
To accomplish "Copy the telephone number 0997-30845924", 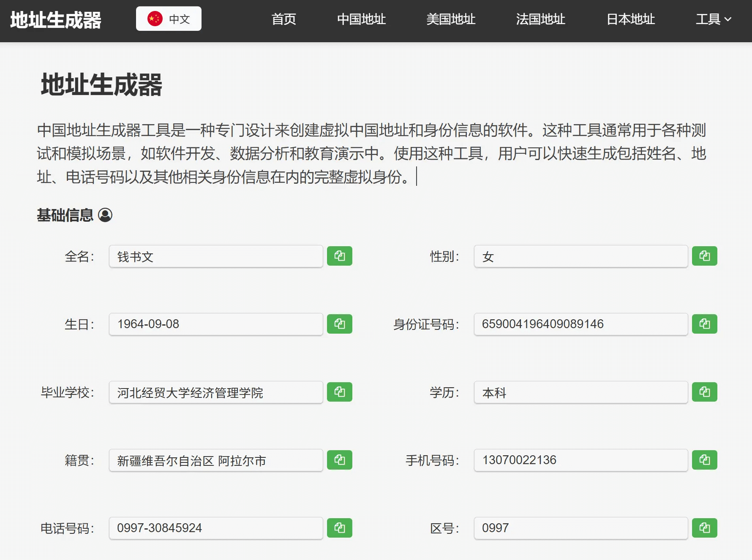I will 339,528.
